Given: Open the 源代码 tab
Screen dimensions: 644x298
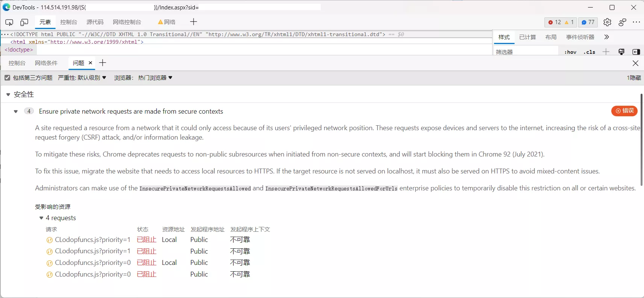Looking at the screenshot, I should pyautogui.click(x=95, y=22).
